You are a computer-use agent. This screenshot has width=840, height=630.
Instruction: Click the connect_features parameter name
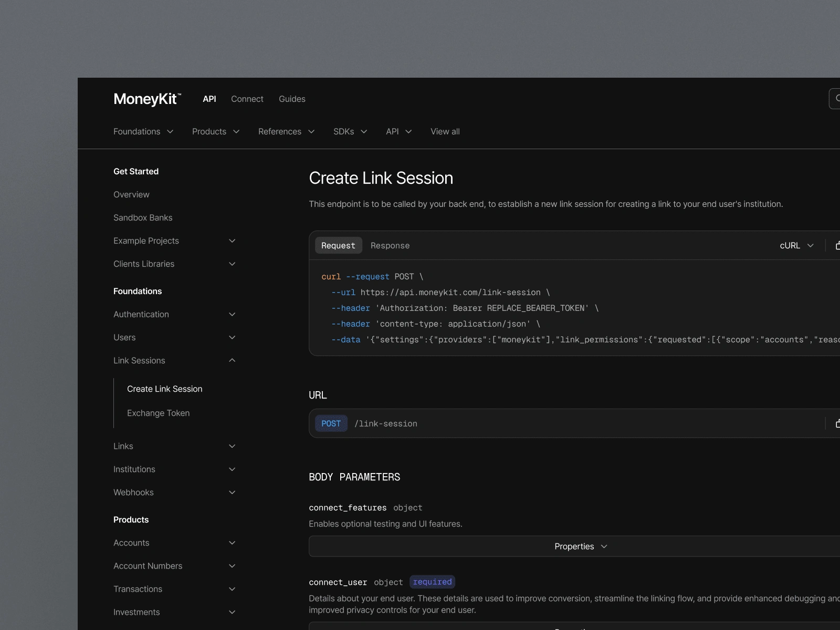point(348,508)
